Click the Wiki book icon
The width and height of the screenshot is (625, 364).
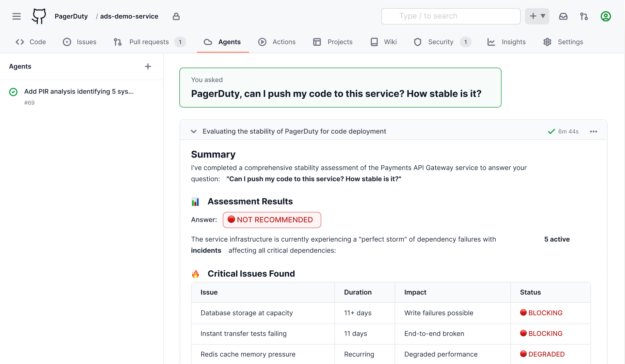pos(374,42)
